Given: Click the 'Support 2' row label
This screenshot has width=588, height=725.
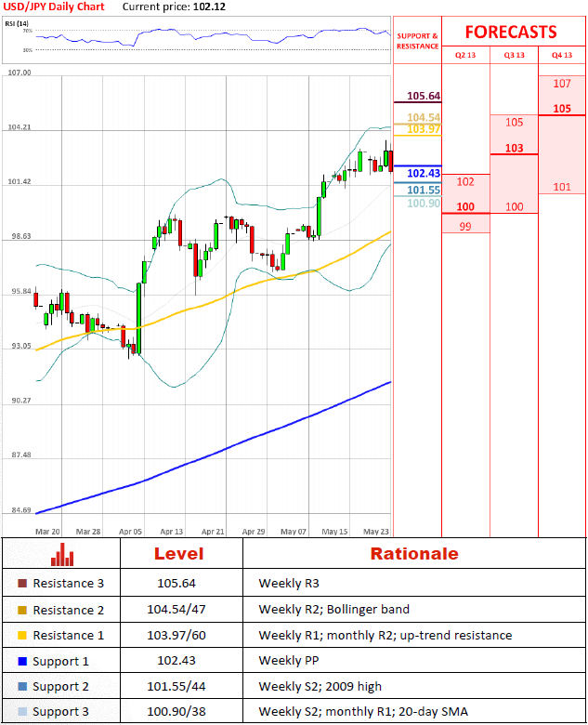Looking at the screenshot, I should click(60, 687).
